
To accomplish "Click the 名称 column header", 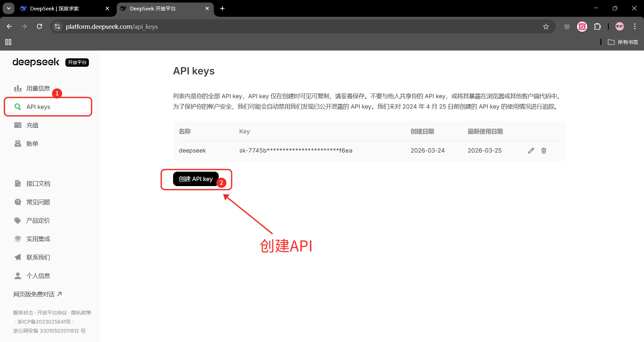I will (x=184, y=131).
